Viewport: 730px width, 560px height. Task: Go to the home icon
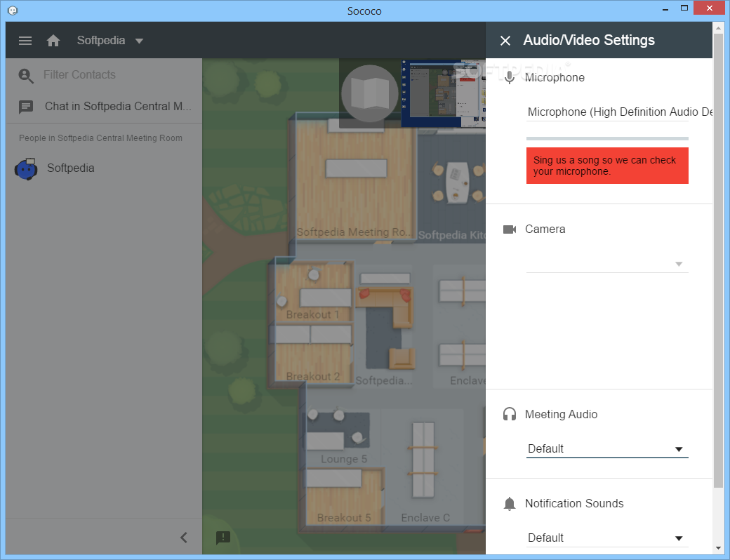point(53,41)
